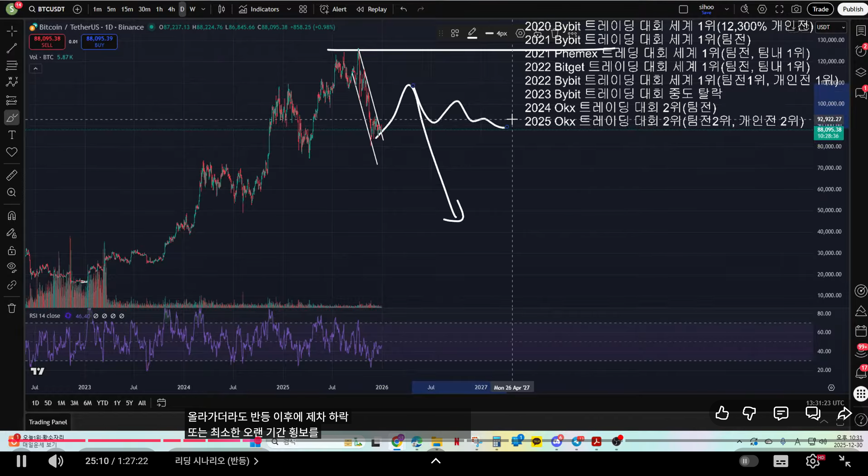The image size is (868, 476).
Task: Expand the timeframe interval dropdown arrow
Action: pyautogui.click(x=203, y=9)
